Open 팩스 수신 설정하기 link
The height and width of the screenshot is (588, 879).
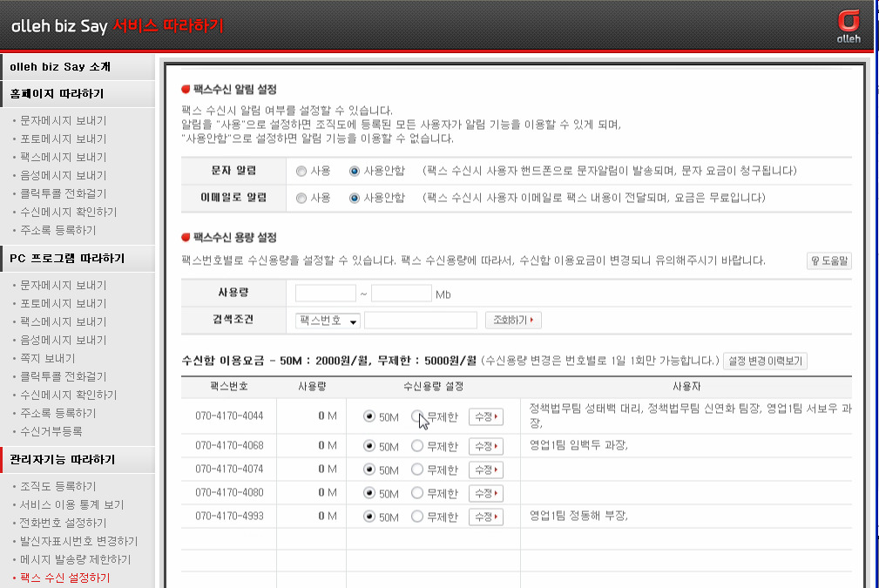[x=65, y=578]
